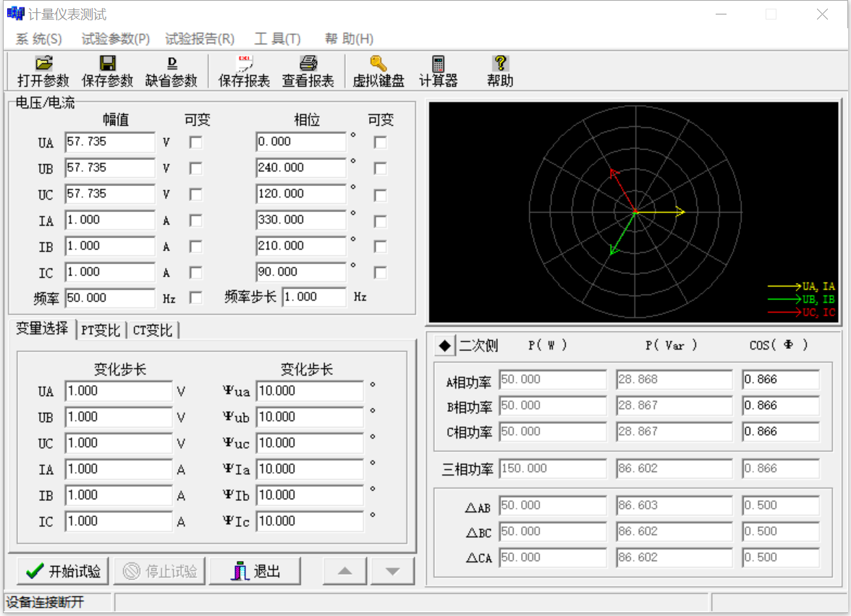Open the 虚拟键盘 virtual keyboard
The image size is (851, 616).
(x=378, y=64)
